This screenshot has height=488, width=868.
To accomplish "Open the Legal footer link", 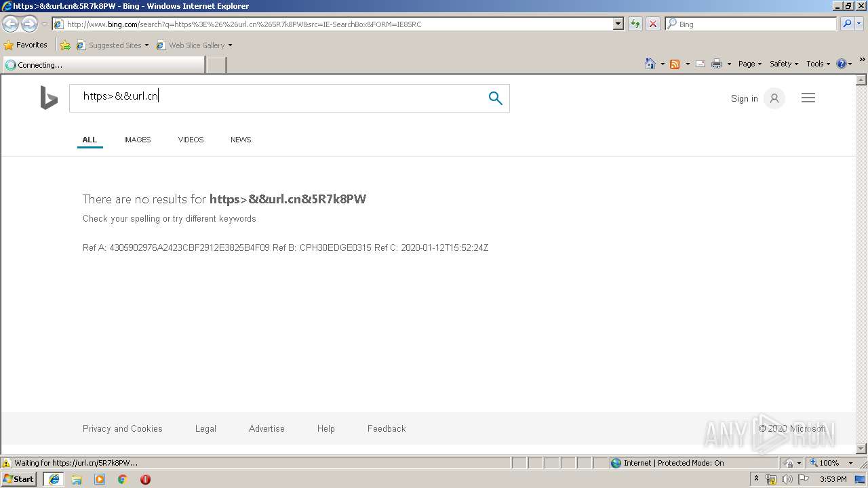I will click(205, 428).
